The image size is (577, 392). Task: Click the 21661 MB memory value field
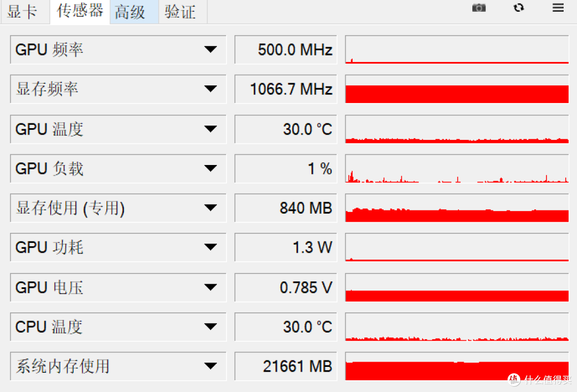[285, 366]
